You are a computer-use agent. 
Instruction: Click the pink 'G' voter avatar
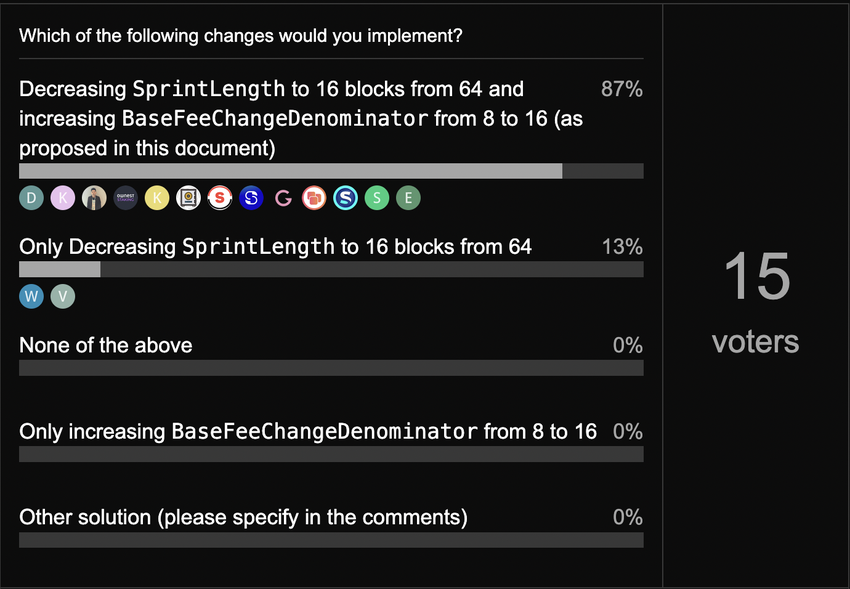point(283,198)
